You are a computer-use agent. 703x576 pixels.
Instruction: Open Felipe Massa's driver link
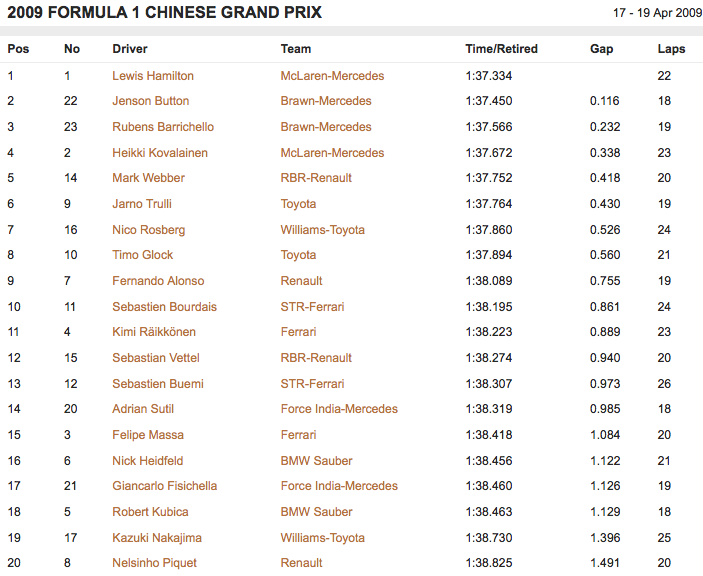coord(146,435)
